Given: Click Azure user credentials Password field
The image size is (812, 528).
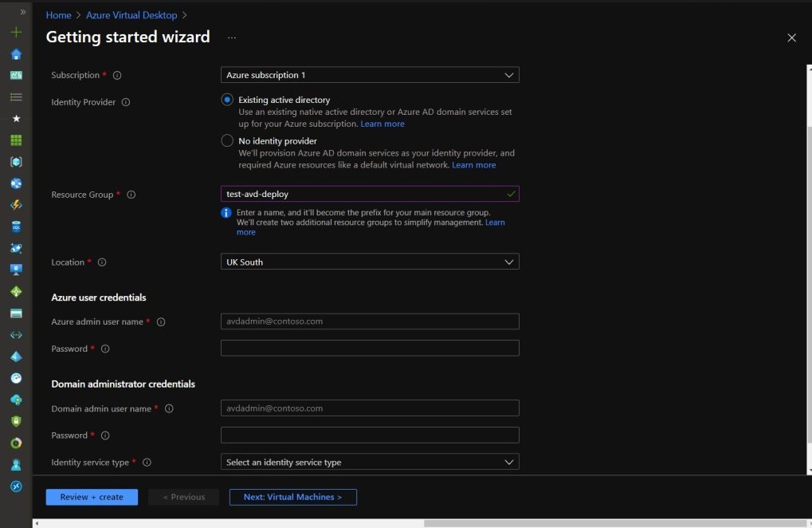Looking at the screenshot, I should pos(370,349).
